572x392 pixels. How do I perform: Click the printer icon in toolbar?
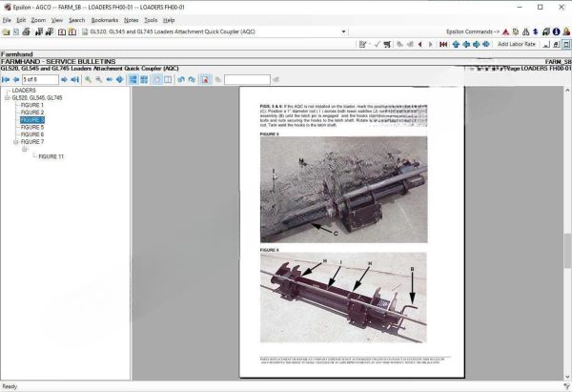27,31
